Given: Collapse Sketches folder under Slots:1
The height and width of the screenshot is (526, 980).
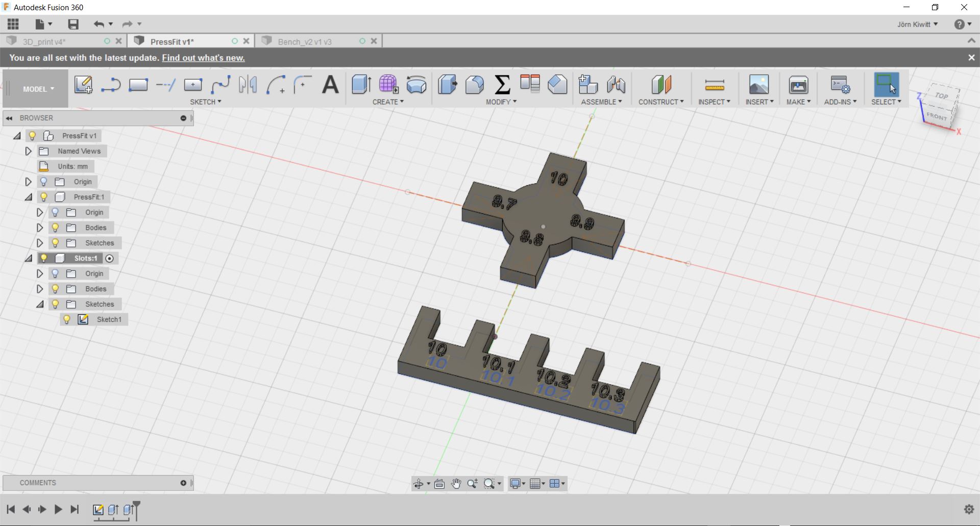Looking at the screenshot, I should click(39, 304).
